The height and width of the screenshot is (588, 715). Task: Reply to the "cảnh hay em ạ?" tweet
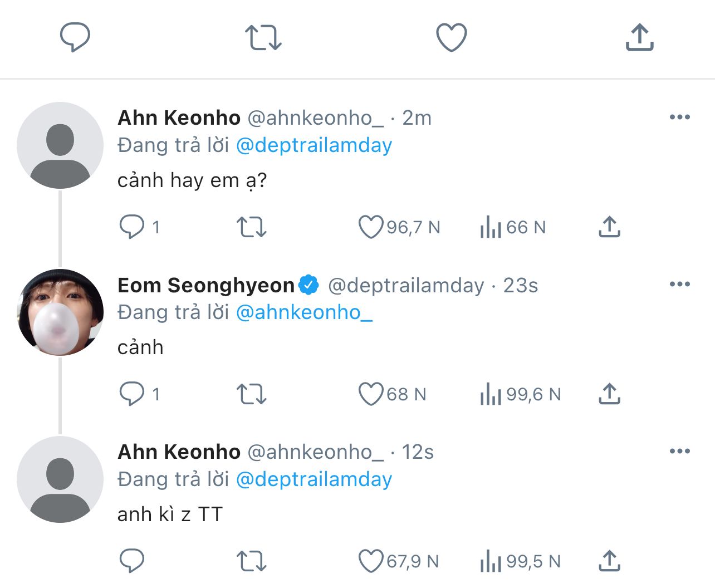tap(132, 227)
